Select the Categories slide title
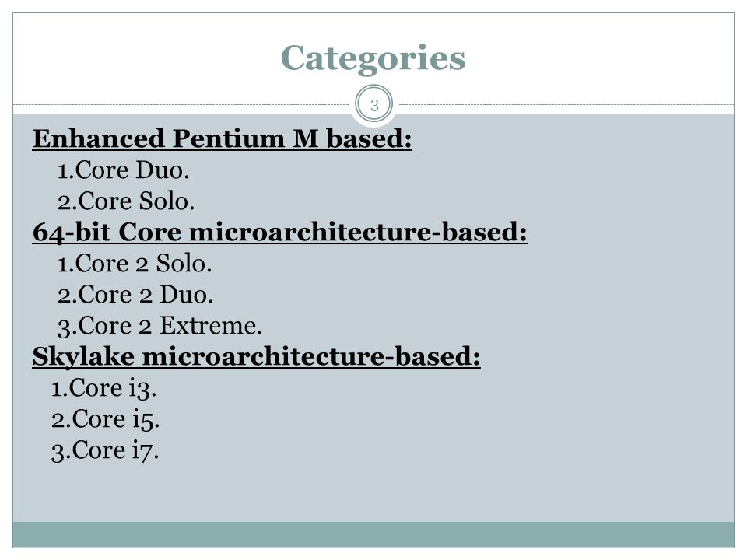This screenshot has height=560, width=747. pos(373,58)
